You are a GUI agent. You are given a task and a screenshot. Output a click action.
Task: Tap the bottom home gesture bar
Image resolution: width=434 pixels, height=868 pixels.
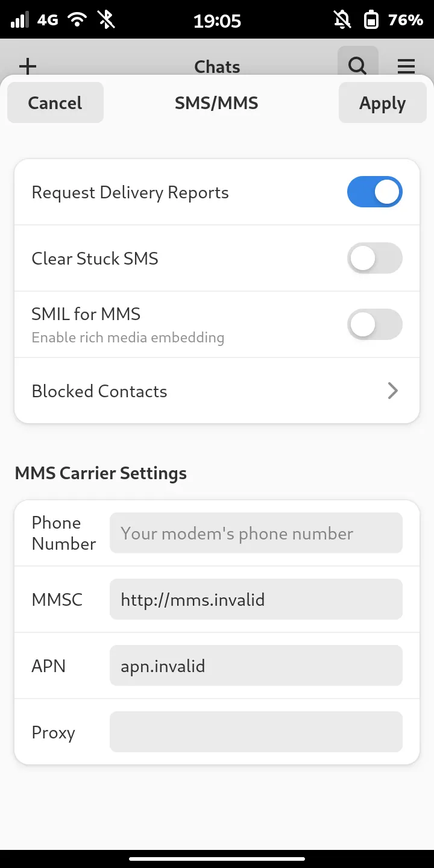(x=217, y=858)
